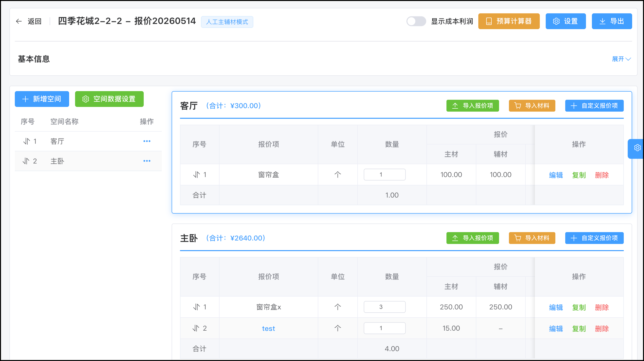Click the 导出 export button
The image size is (644, 361).
point(612,21)
